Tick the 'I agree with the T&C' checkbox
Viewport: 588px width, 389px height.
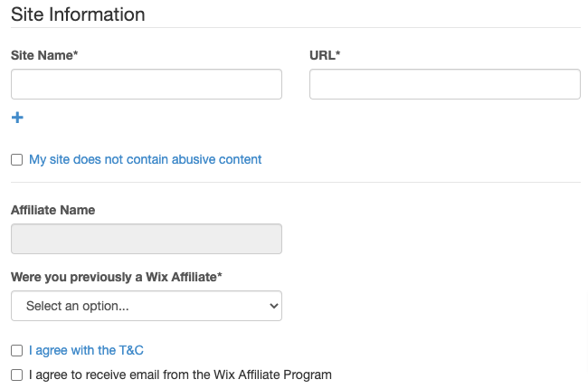(17, 350)
